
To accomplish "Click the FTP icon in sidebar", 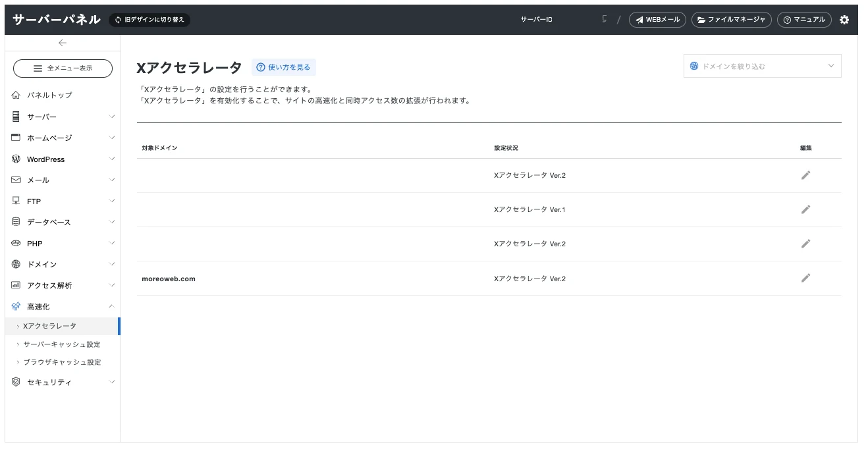I will [x=16, y=201].
